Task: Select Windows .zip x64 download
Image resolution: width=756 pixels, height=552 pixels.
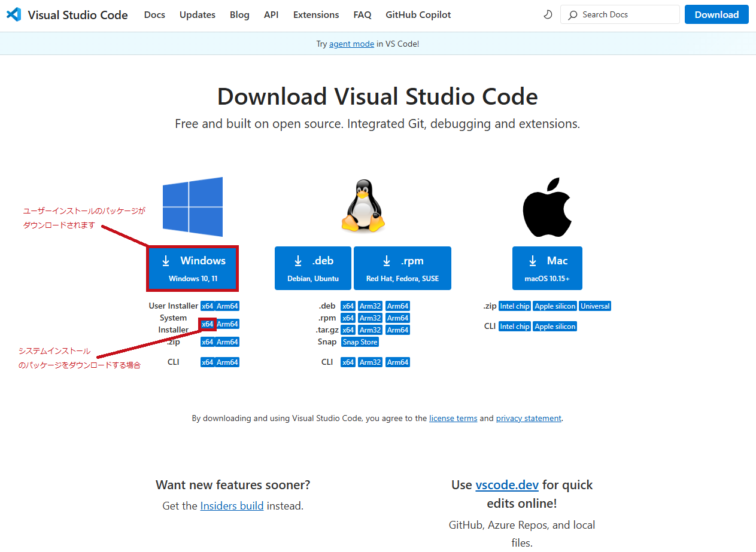Action: coord(207,342)
